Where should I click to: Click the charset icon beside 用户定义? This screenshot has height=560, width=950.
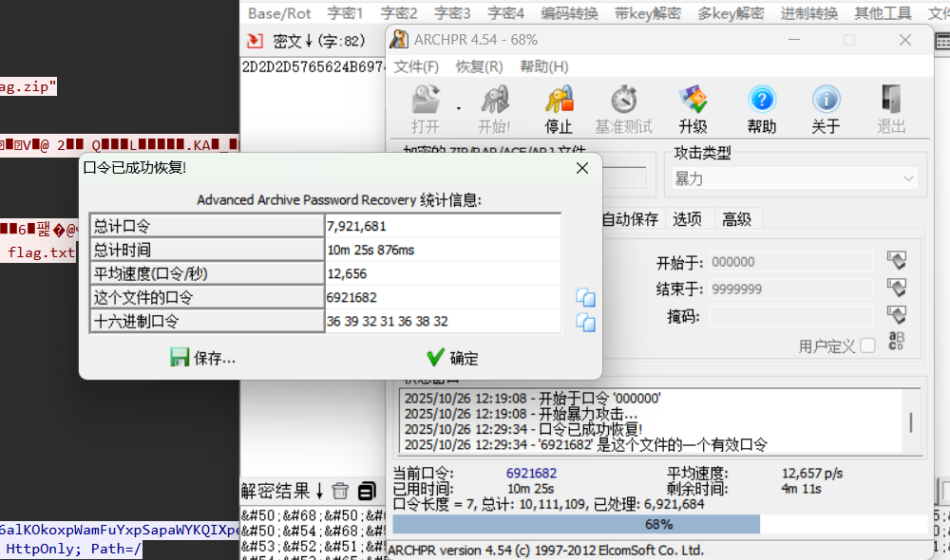896,342
